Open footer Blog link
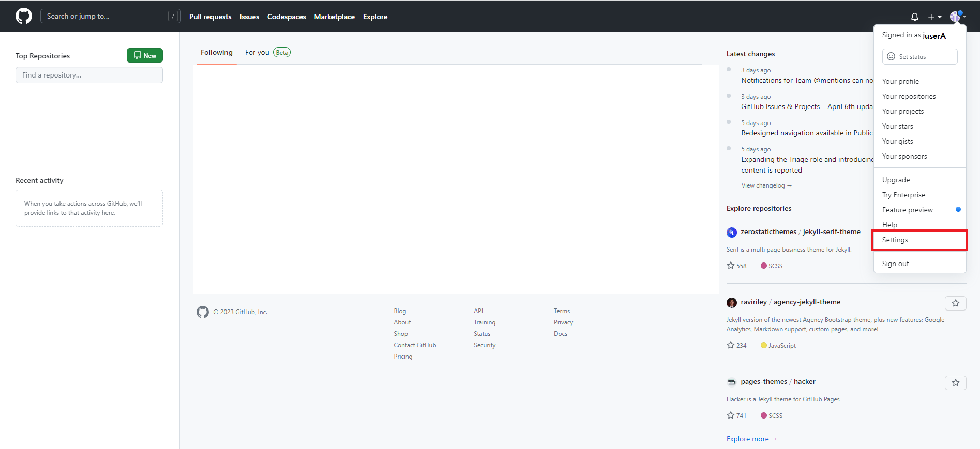980x449 pixels. 400,311
